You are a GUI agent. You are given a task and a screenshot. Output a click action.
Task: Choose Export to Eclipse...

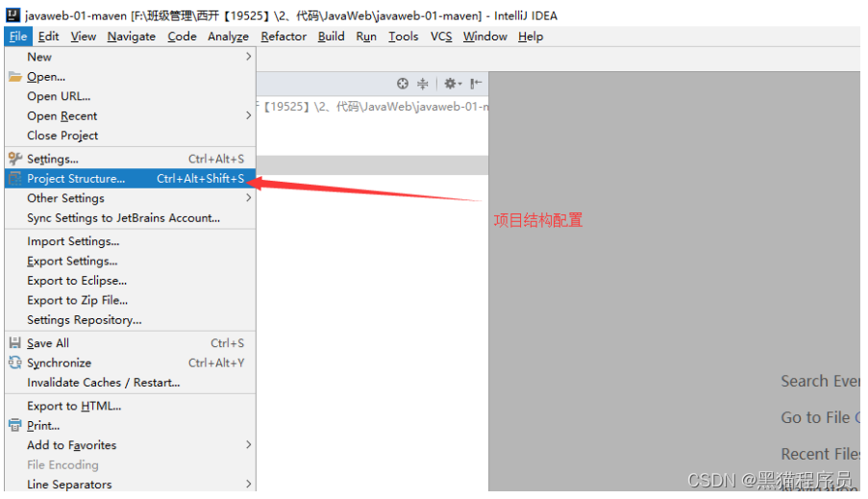coord(130,280)
